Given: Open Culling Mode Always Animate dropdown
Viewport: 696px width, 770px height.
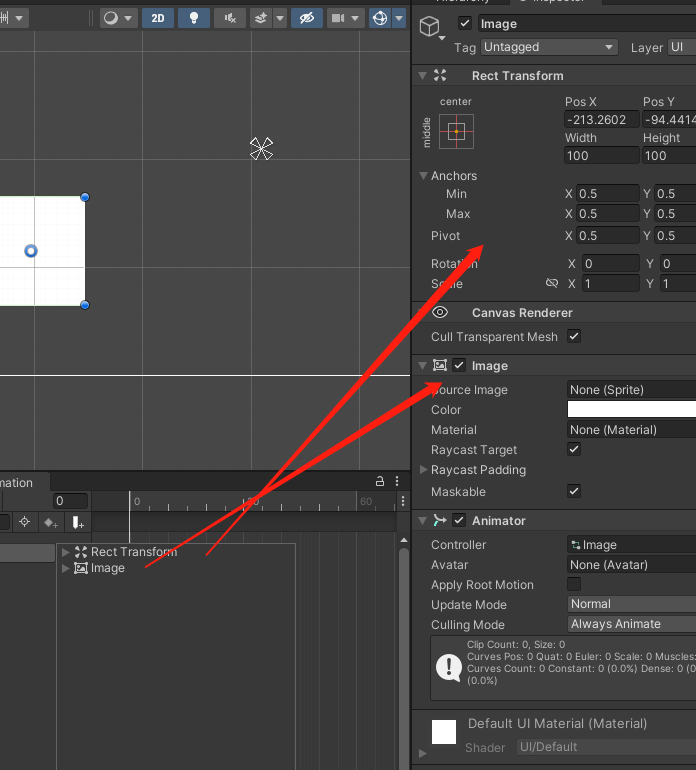Looking at the screenshot, I should (x=632, y=624).
